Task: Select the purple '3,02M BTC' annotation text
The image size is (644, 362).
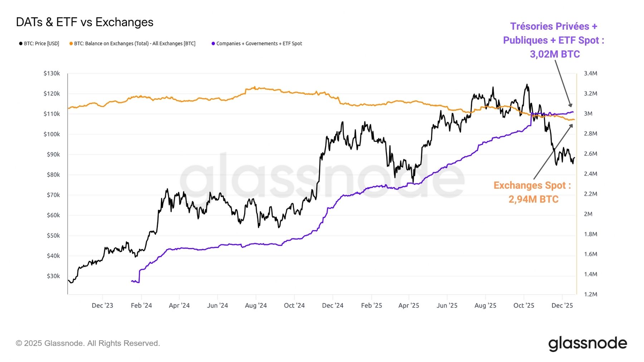Action: click(555, 54)
